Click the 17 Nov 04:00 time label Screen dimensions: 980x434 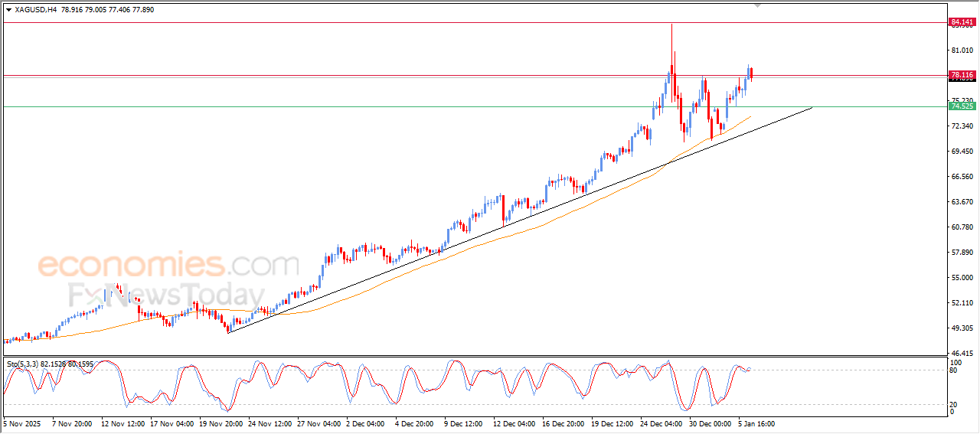tap(171, 423)
